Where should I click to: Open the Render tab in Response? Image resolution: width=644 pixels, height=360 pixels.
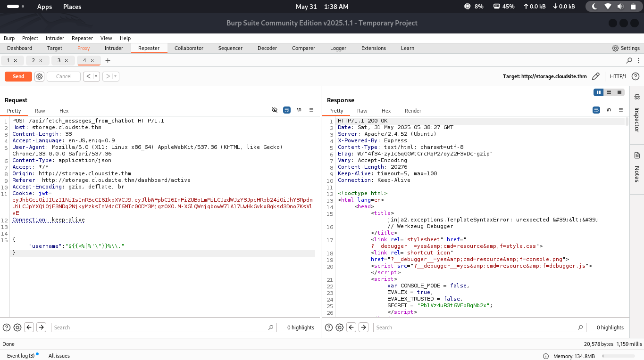click(413, 111)
